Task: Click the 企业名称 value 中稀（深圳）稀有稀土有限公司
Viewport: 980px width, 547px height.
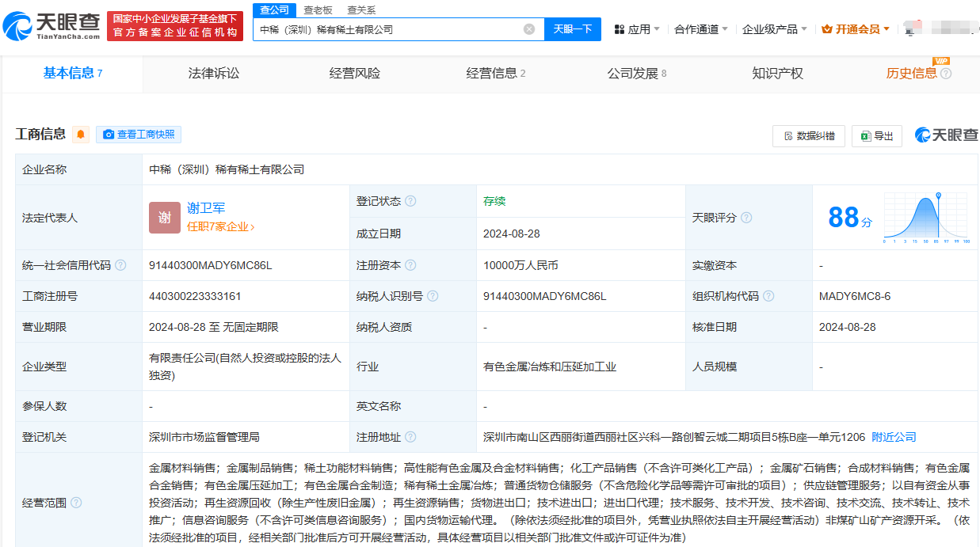Action: pyautogui.click(x=227, y=169)
